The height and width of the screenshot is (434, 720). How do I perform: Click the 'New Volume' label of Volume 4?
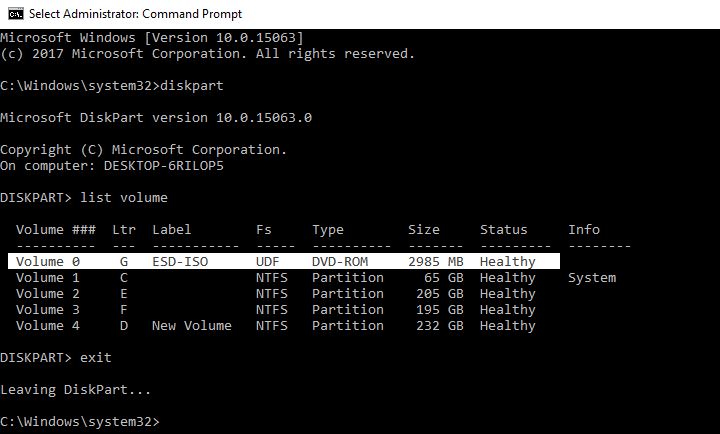click(191, 326)
